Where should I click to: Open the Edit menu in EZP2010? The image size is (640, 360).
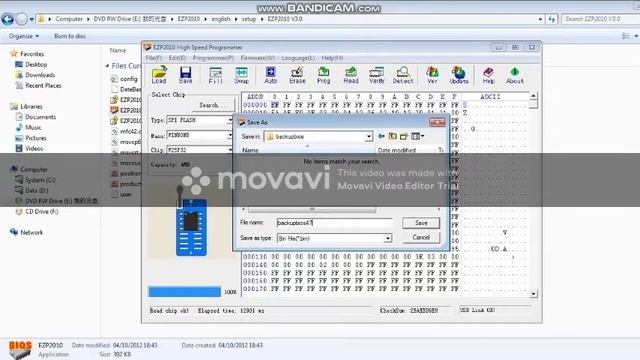click(177, 58)
